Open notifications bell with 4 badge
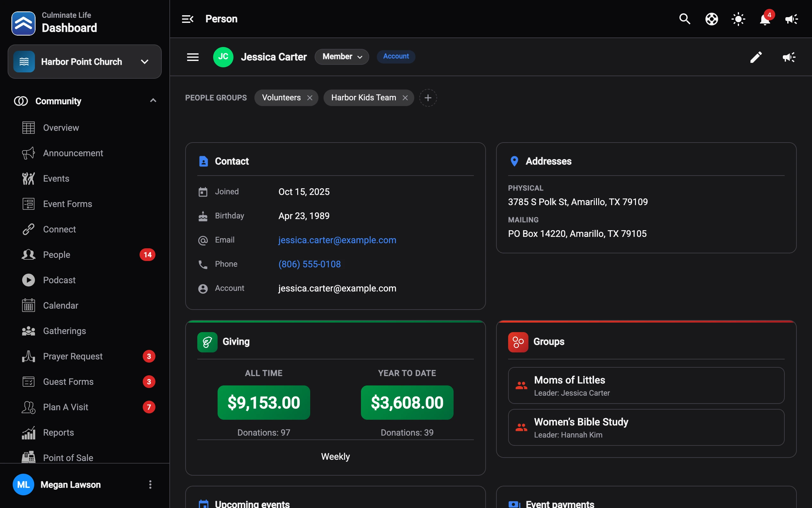Image resolution: width=812 pixels, height=508 pixels. tap(765, 19)
